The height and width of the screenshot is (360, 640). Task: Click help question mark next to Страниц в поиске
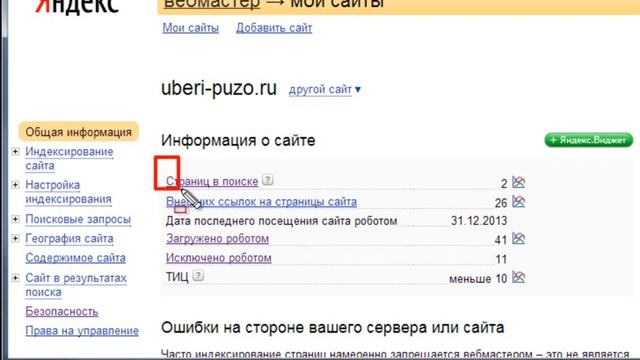pyautogui.click(x=267, y=180)
